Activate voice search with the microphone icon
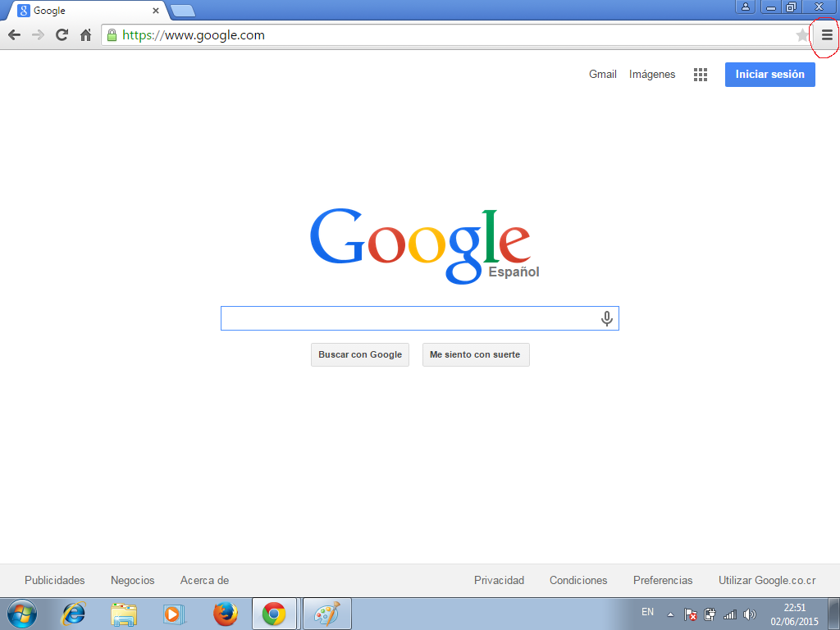The height and width of the screenshot is (630, 840). coord(606,318)
